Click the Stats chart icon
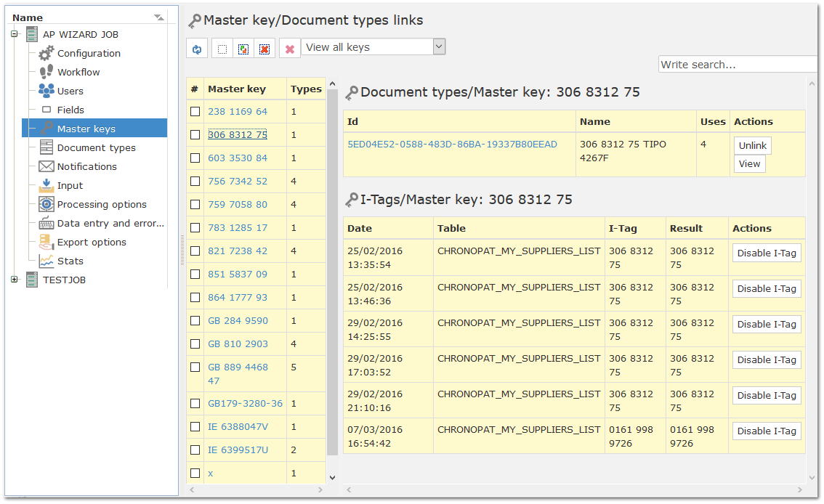Screen dimensions: 824x504 pyautogui.click(x=47, y=261)
